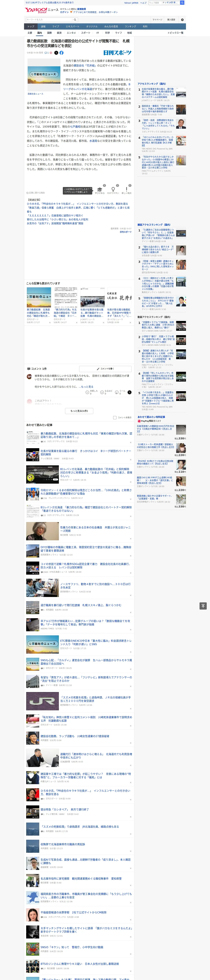210x980 pixels.
Task: Open settings via the gear icon
Action: click(182, 19)
